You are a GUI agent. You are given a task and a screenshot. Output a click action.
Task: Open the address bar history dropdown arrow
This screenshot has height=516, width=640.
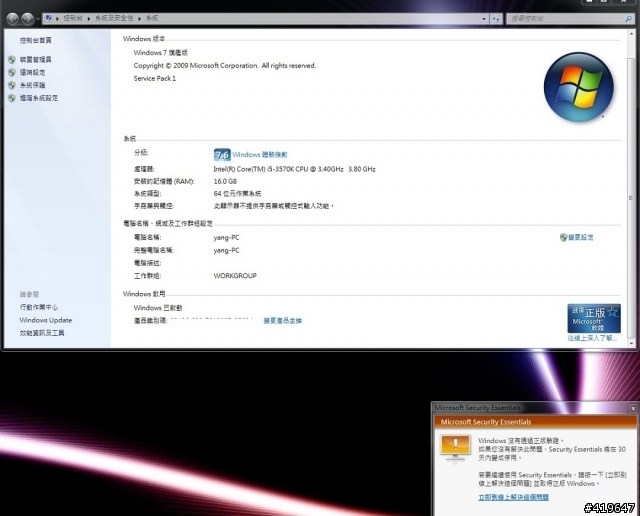[484, 19]
